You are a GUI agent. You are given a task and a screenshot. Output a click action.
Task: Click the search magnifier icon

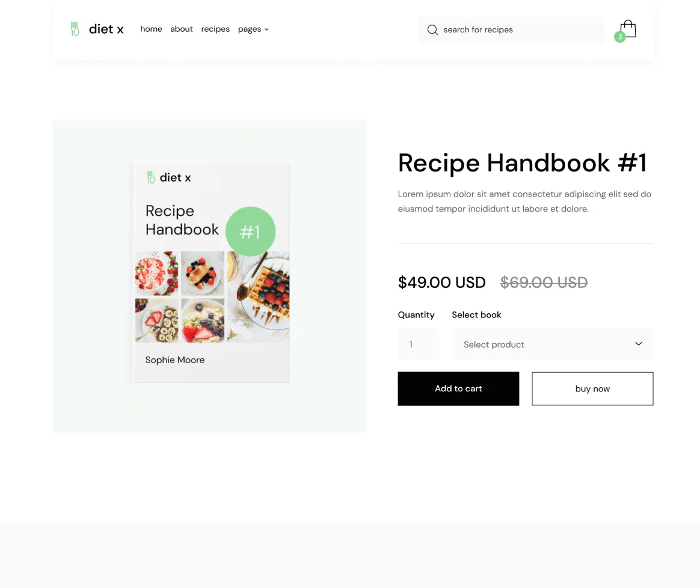pos(432,29)
